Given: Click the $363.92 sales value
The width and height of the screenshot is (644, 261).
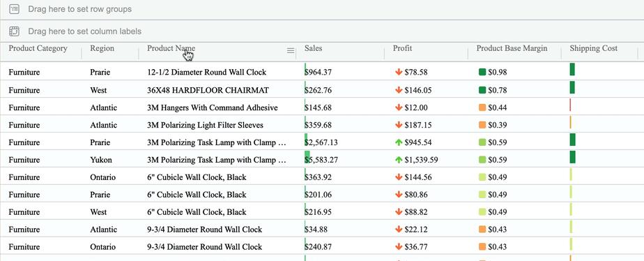Looking at the screenshot, I should click(319, 177).
